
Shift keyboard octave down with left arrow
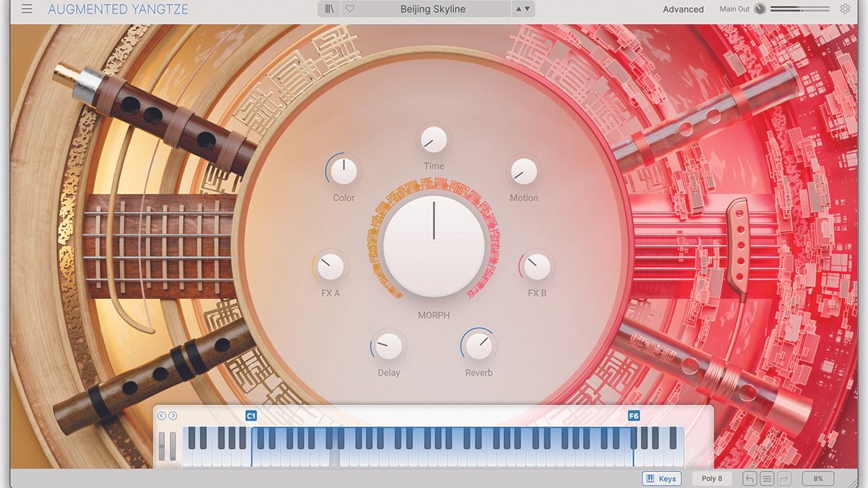161,416
